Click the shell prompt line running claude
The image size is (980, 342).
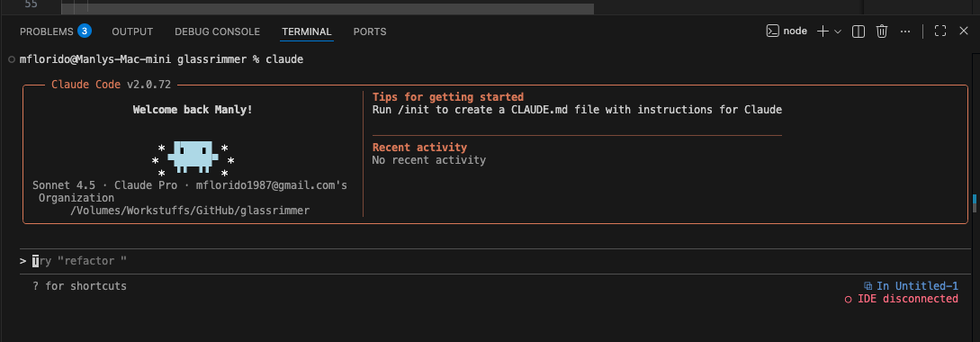tap(161, 59)
